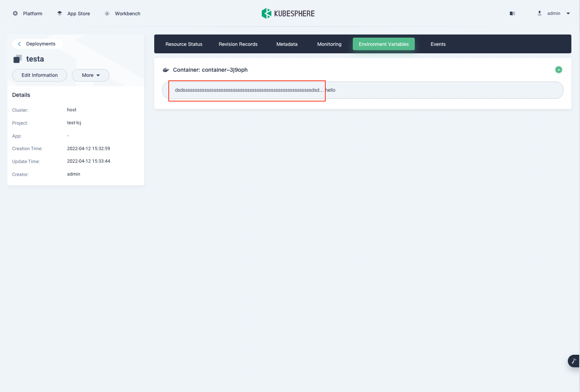The width and height of the screenshot is (580, 392).
Task: Click the highlighted dsdsss environment variable value
Action: coord(246,90)
